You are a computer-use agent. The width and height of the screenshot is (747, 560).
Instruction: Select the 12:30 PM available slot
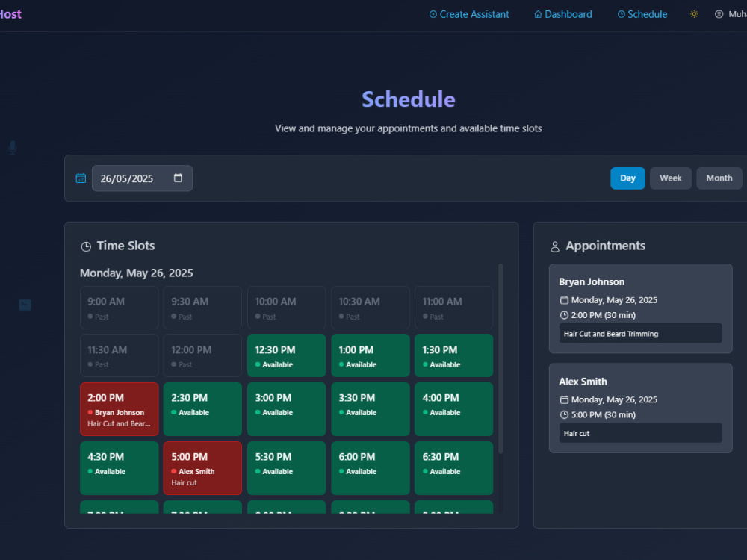[286, 355]
